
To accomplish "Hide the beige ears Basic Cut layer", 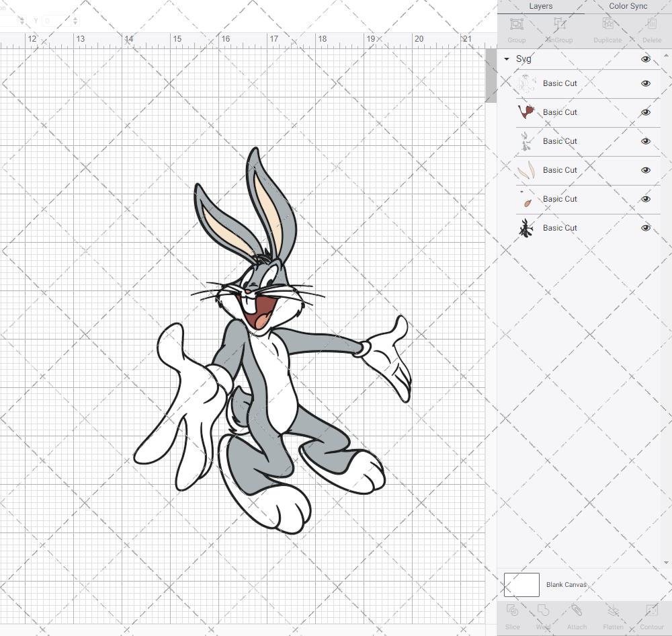I will pyautogui.click(x=645, y=170).
